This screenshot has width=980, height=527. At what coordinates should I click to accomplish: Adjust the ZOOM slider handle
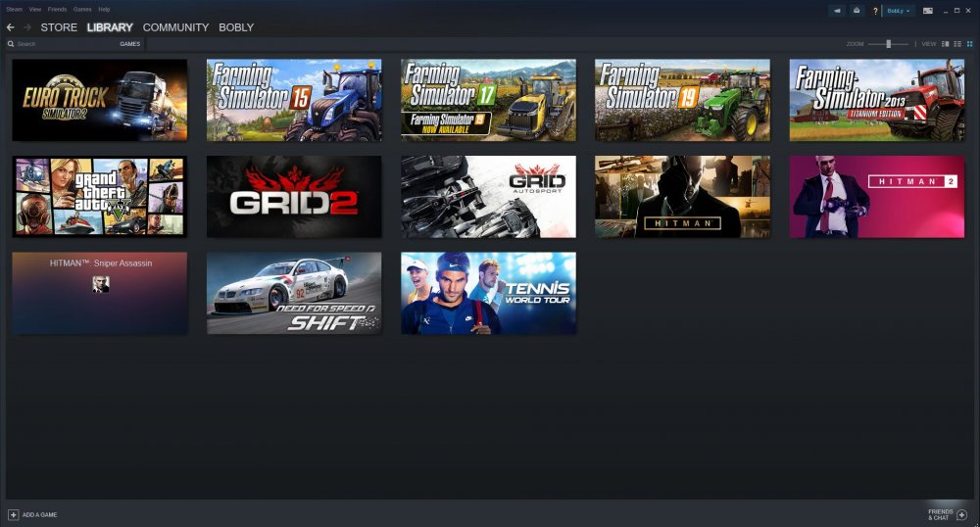[888, 44]
